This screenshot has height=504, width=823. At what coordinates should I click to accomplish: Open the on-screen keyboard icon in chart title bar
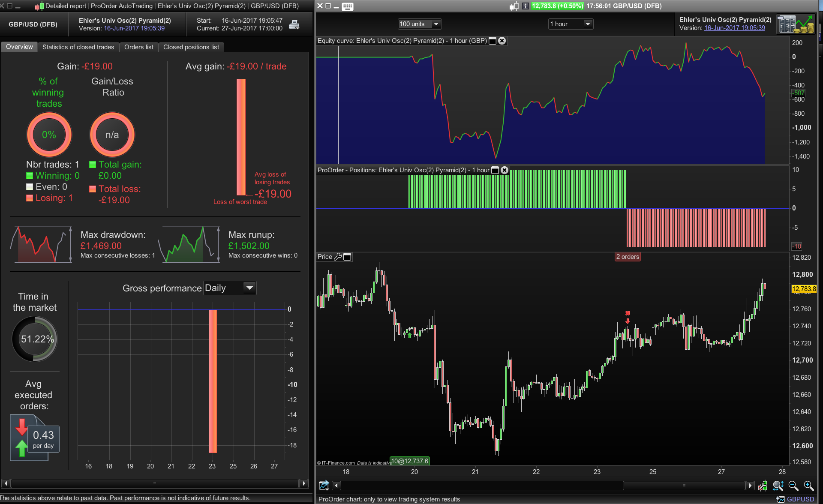point(348,6)
